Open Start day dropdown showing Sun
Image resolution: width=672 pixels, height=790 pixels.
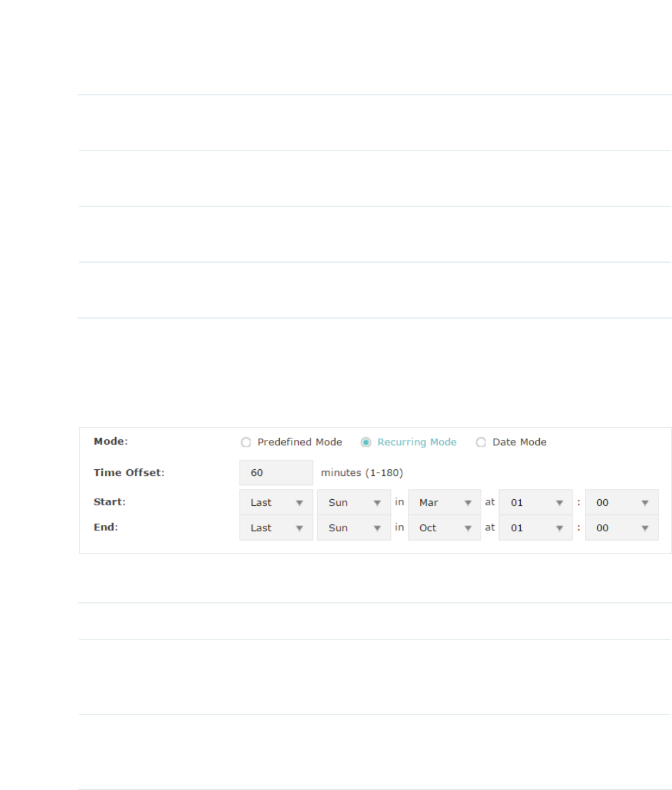(353, 503)
